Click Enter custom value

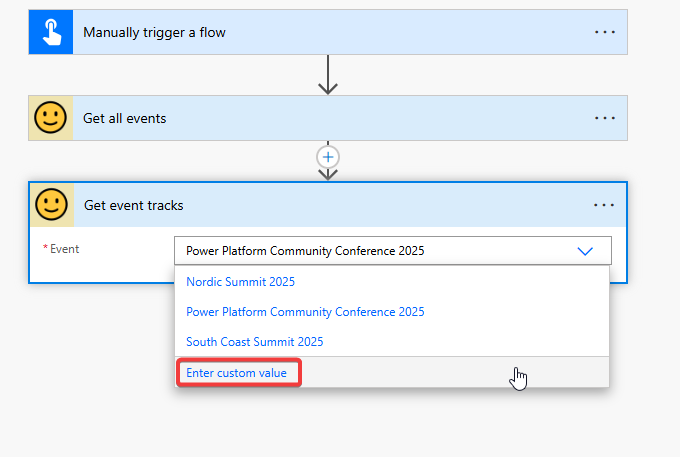[237, 373]
